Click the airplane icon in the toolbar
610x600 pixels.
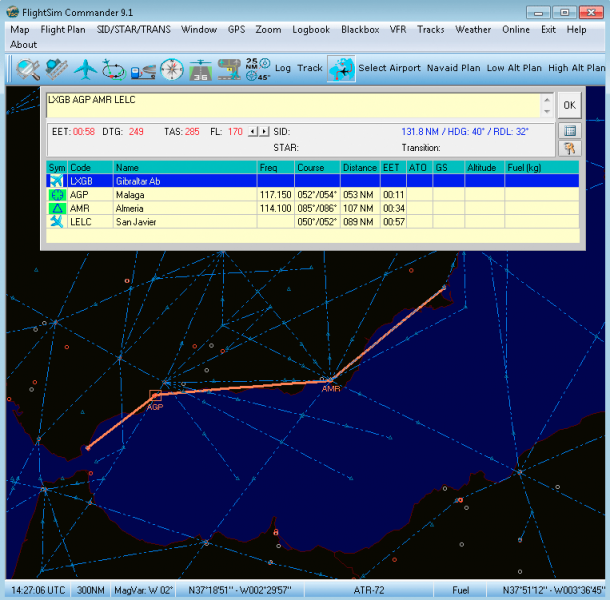[84, 69]
